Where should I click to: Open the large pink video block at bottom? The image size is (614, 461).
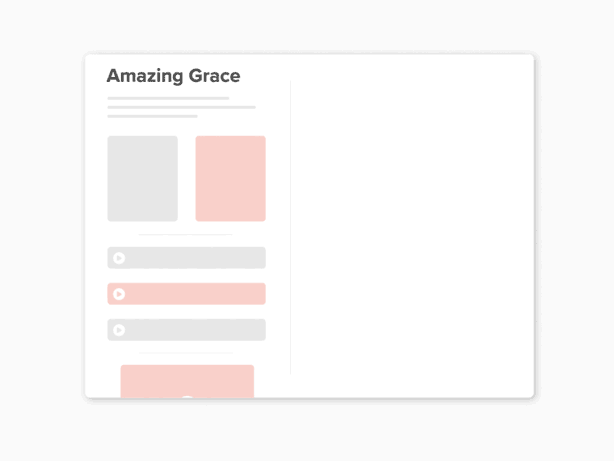pyautogui.click(x=187, y=381)
